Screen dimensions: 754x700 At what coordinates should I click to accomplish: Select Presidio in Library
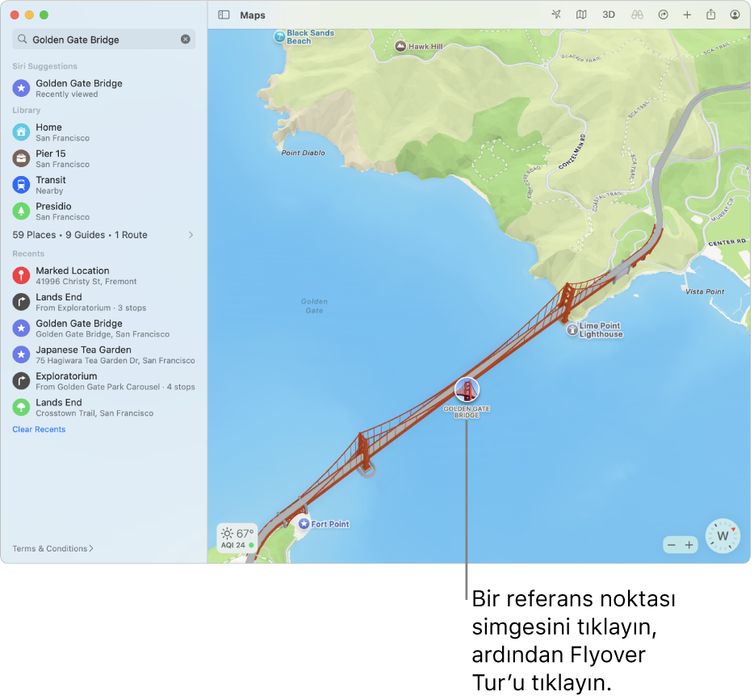pyautogui.click(x=104, y=211)
